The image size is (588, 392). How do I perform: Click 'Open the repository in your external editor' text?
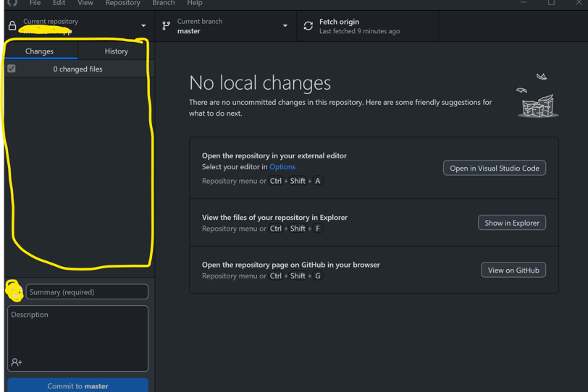click(x=274, y=155)
